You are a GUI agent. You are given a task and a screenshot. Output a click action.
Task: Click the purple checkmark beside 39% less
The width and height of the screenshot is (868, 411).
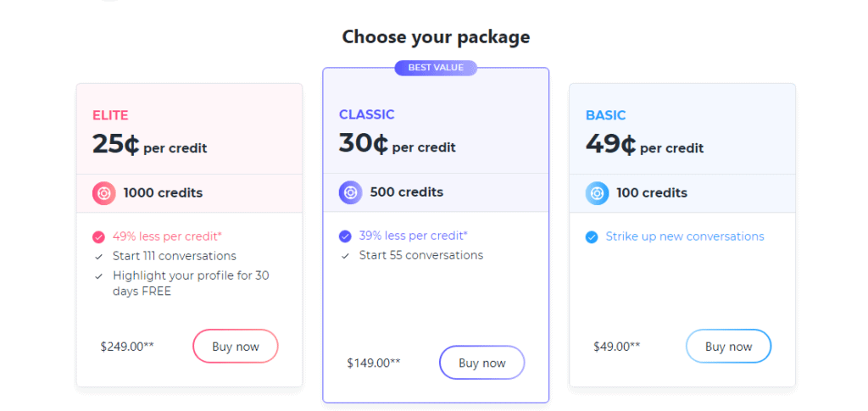click(x=345, y=236)
